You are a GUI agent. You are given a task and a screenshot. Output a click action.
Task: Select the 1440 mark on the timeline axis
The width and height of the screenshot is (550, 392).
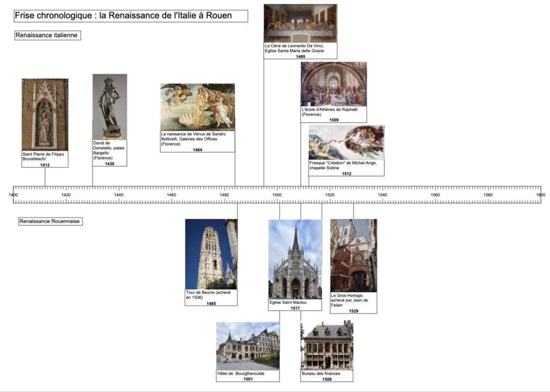coord(119,195)
